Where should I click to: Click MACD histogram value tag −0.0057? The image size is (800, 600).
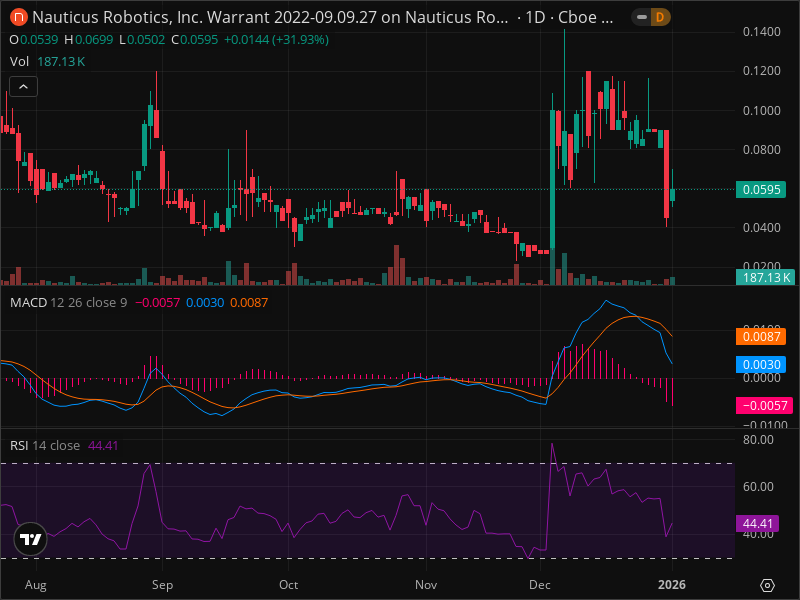tap(764, 406)
